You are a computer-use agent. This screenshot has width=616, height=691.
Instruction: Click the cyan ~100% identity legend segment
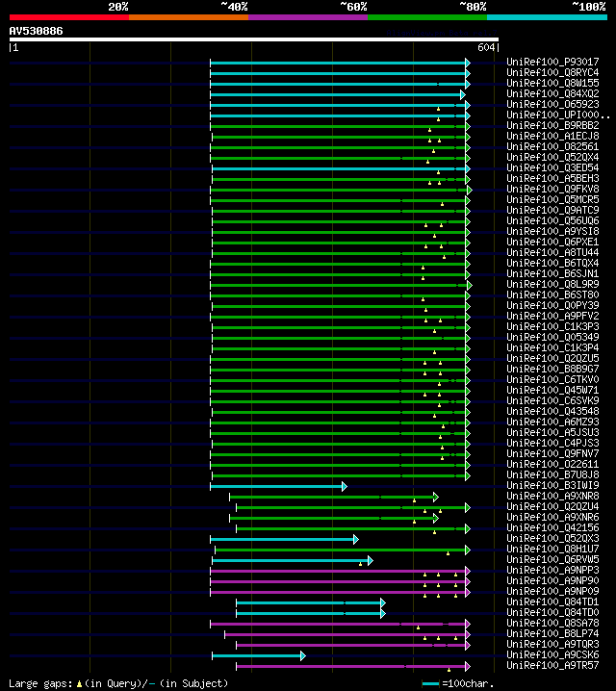click(548, 17)
